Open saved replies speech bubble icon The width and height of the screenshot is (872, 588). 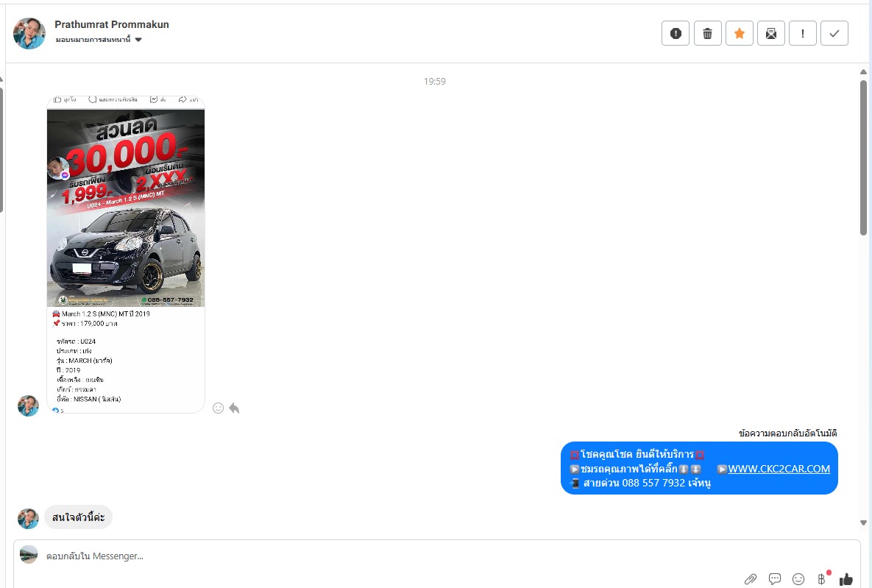click(774, 579)
